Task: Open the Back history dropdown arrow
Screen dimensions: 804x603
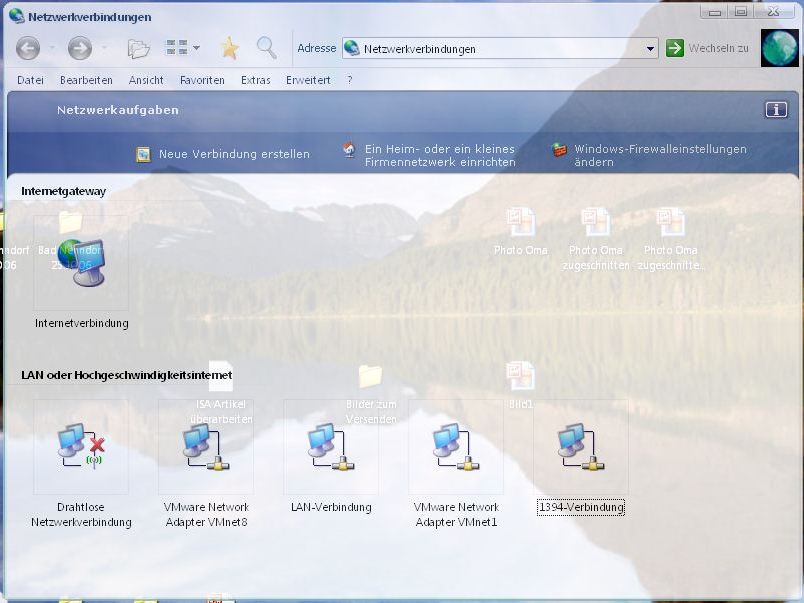Action: click(x=52, y=48)
